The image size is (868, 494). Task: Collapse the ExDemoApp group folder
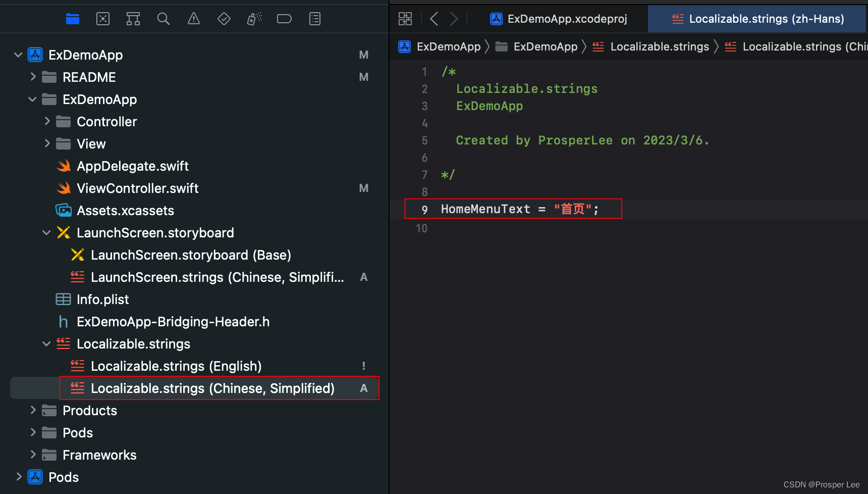click(x=32, y=99)
